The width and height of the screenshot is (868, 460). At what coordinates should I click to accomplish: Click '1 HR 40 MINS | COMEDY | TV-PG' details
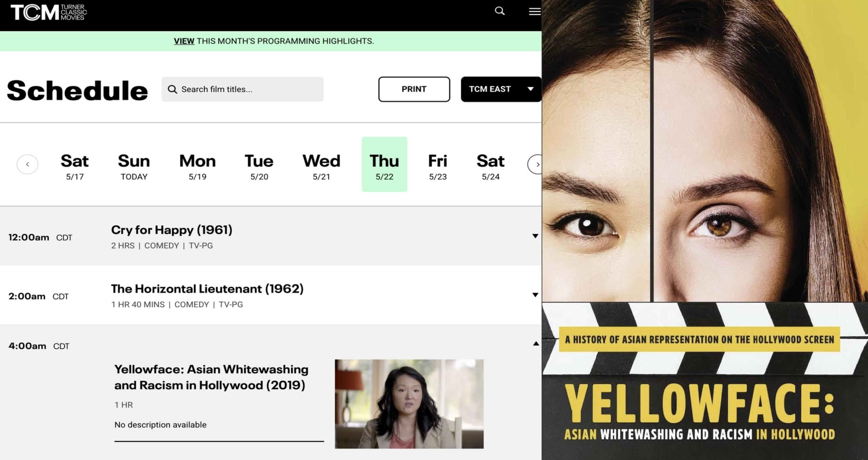[x=177, y=304]
